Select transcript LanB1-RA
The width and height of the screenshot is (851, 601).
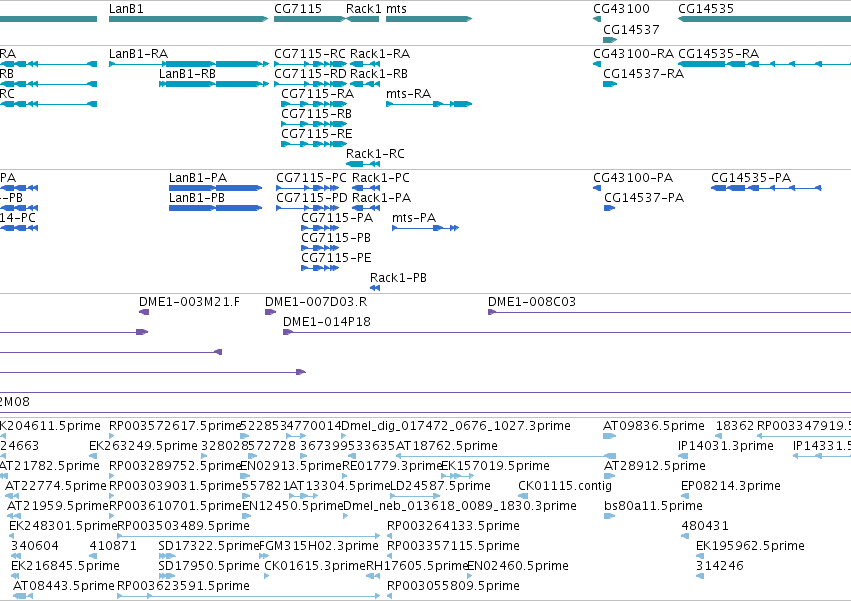click(189, 64)
